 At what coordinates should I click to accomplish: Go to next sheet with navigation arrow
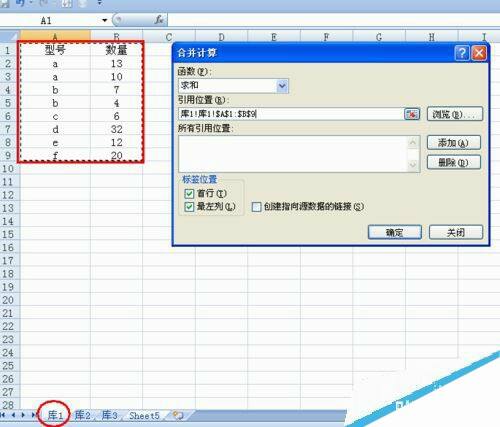coord(23,415)
